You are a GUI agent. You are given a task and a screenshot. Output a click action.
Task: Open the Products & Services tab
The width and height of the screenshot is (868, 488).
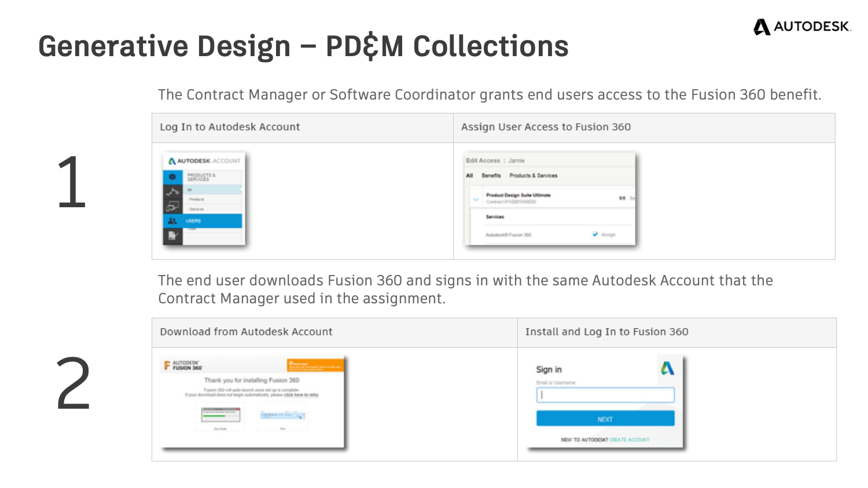pyautogui.click(x=533, y=175)
